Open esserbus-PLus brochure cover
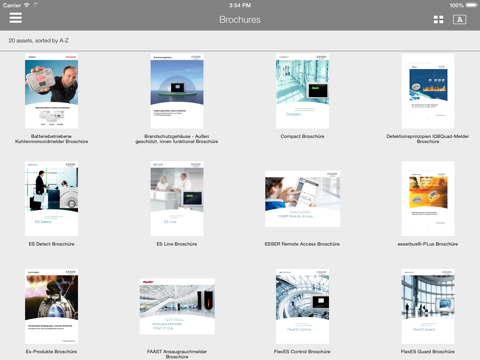The width and height of the screenshot is (480, 360). pos(428,199)
